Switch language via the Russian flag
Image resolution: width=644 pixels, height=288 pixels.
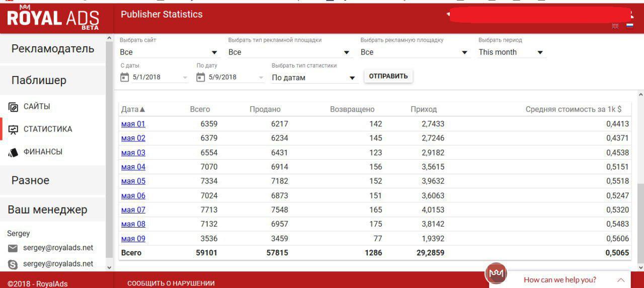coord(629,26)
